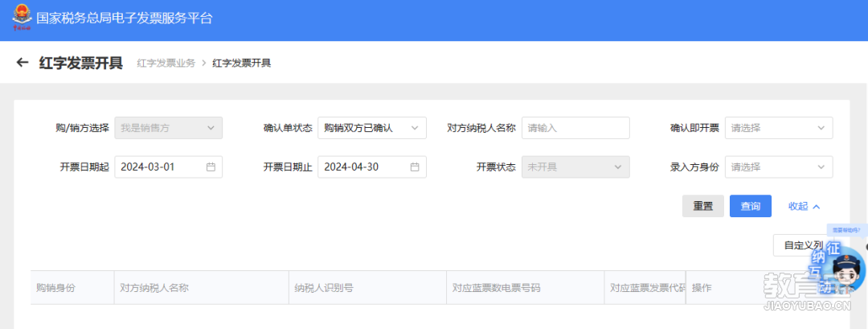Click the 开票日期止 date field

click(372, 167)
